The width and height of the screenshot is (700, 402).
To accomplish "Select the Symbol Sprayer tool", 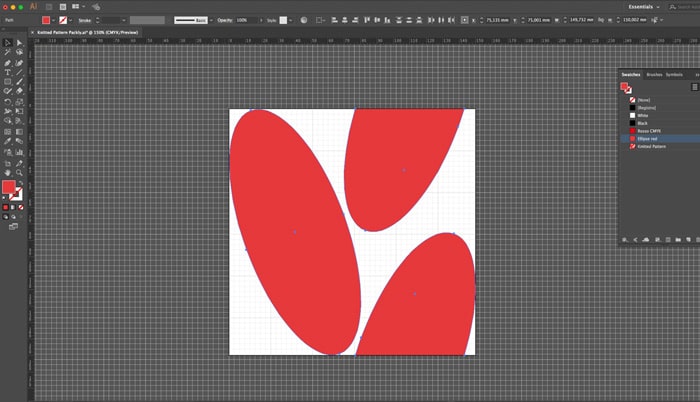I will 8,152.
